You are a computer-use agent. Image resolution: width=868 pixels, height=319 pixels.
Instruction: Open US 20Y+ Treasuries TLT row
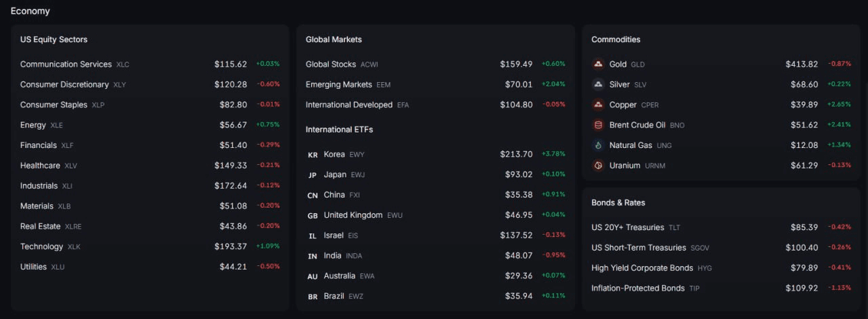pyautogui.click(x=721, y=227)
